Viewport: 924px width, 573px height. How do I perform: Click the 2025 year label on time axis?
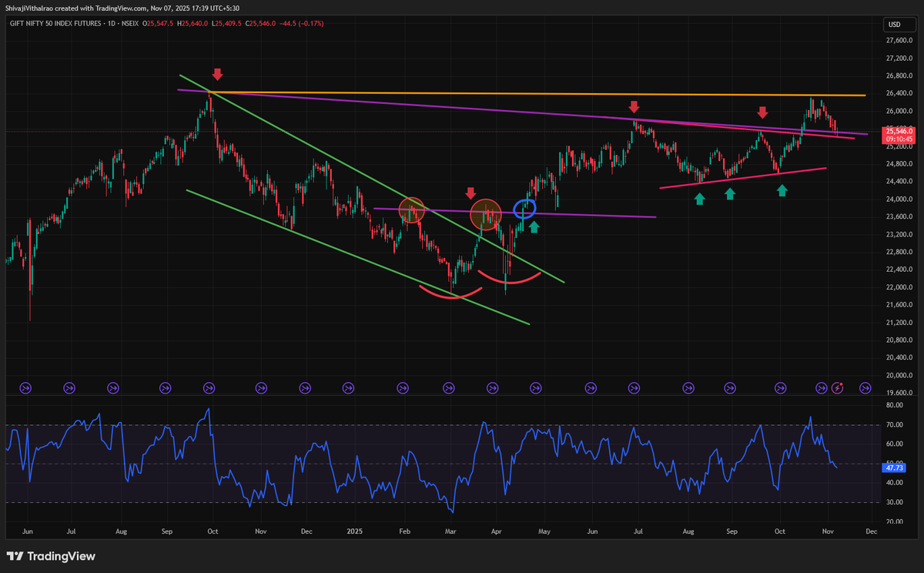tap(355, 531)
